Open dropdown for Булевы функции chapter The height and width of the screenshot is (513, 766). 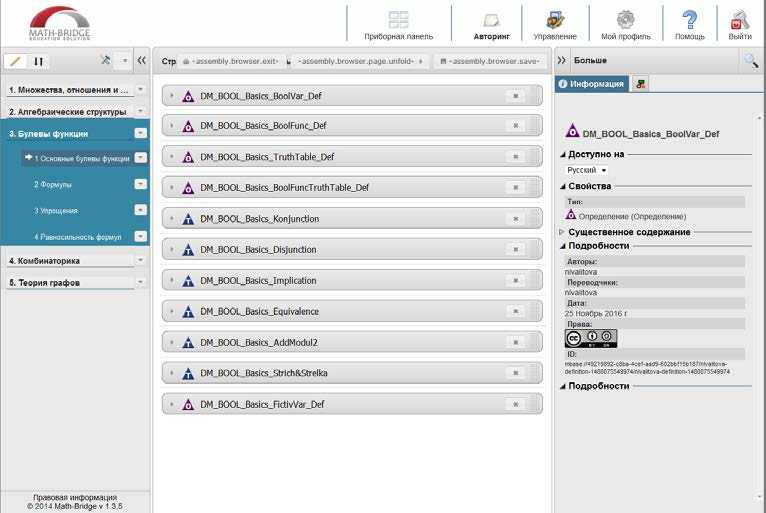coord(141,133)
